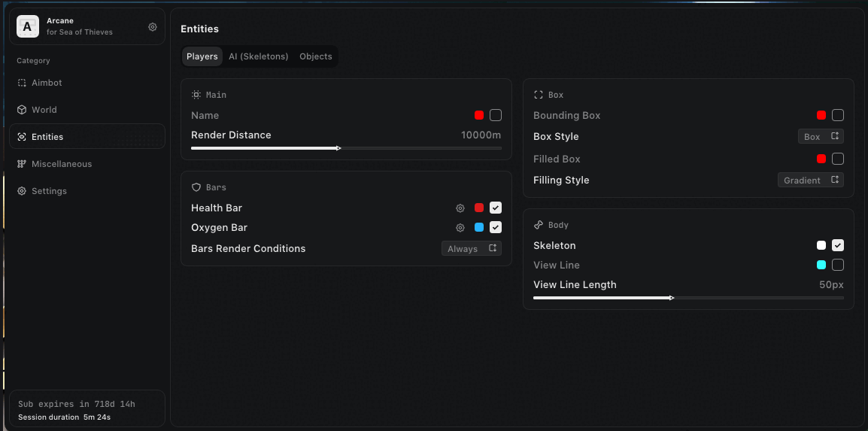Select the Entities icon in the sidebar
The width and height of the screenshot is (868, 431).
(x=22, y=137)
